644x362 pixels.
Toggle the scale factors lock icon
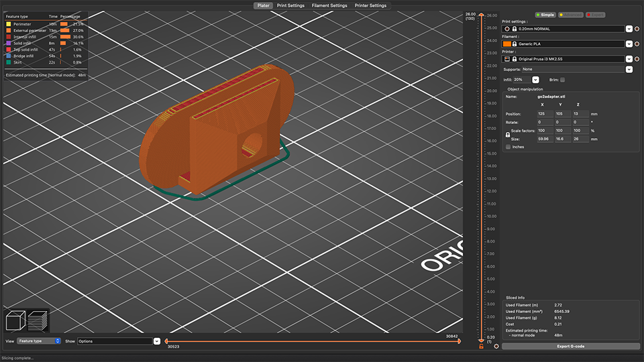[508, 134]
